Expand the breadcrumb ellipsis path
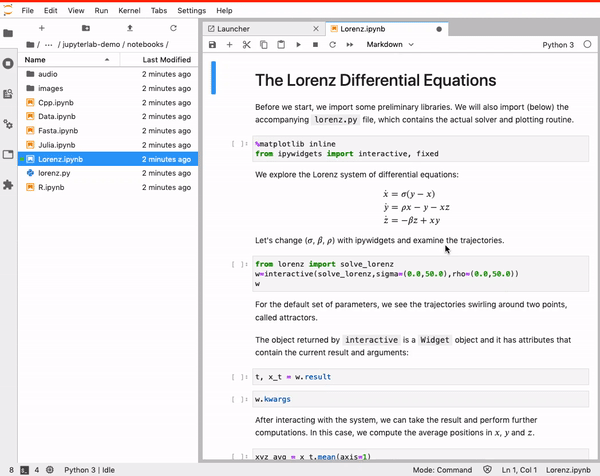Screen dimensions: 600x476 click(49, 44)
